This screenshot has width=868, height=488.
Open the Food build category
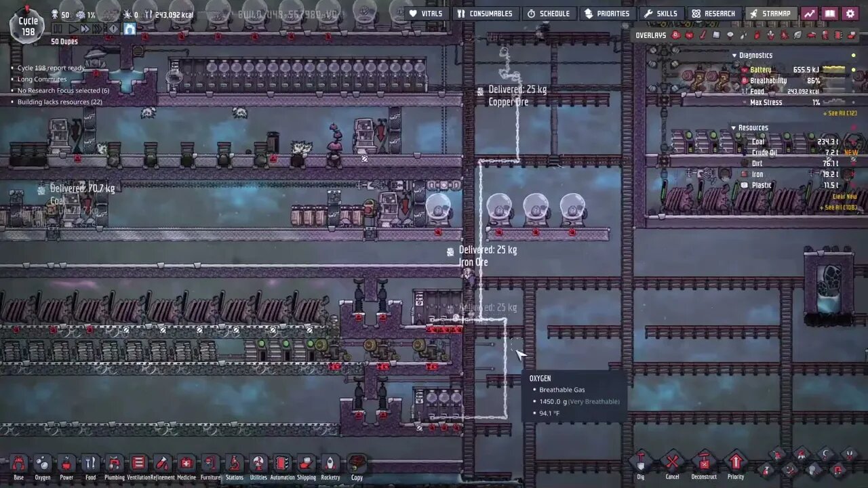90,467
